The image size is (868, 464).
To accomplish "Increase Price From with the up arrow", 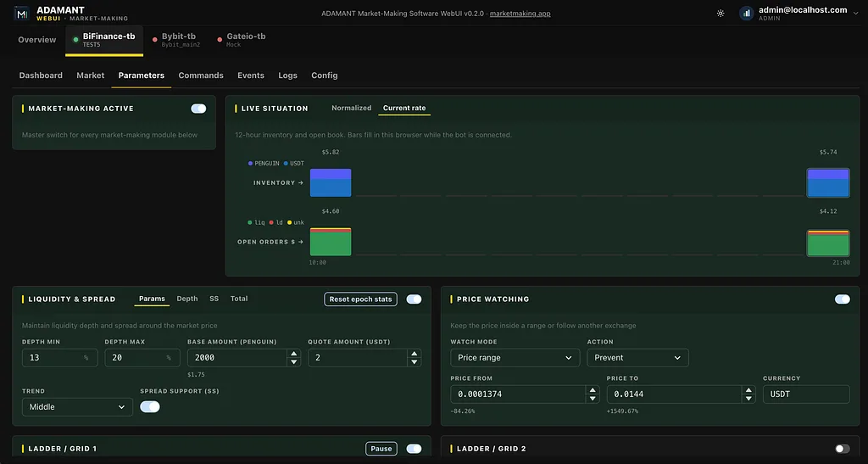I will (593, 390).
